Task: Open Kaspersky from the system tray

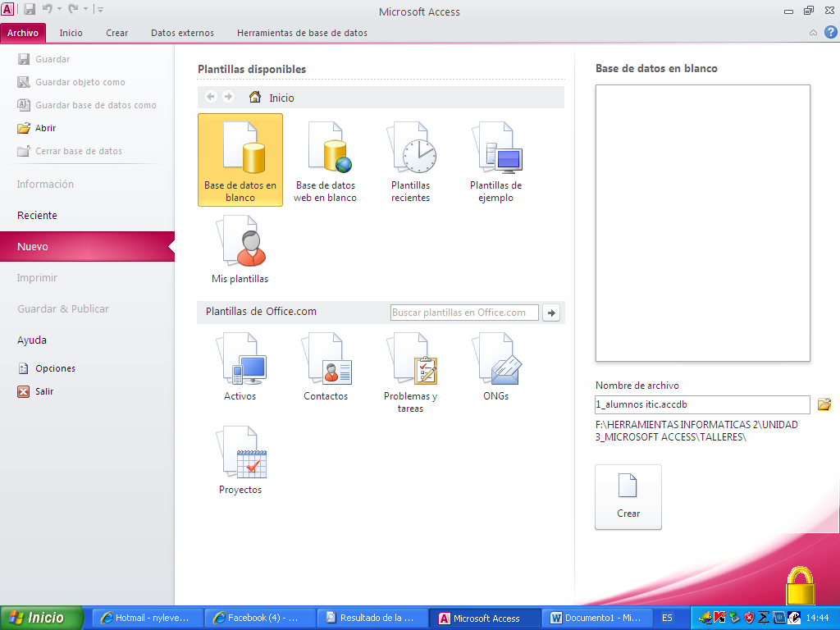Action: 719,616
